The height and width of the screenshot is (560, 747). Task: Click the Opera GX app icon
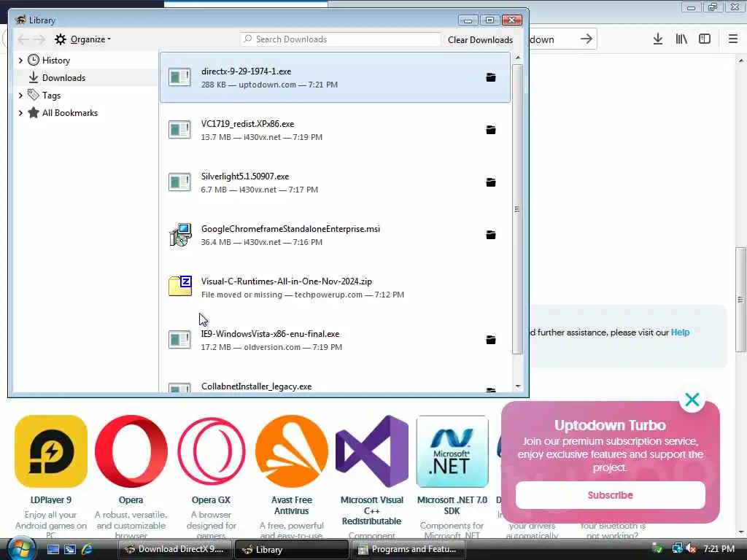coord(211,451)
